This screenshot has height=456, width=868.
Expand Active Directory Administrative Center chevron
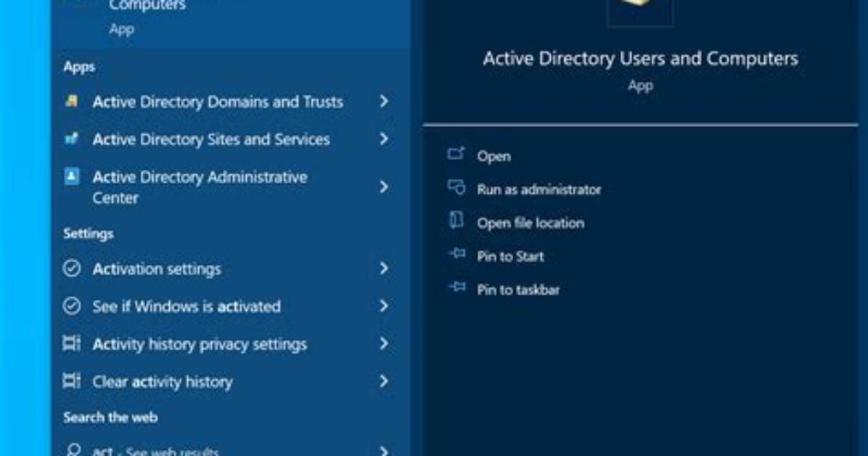click(x=384, y=187)
